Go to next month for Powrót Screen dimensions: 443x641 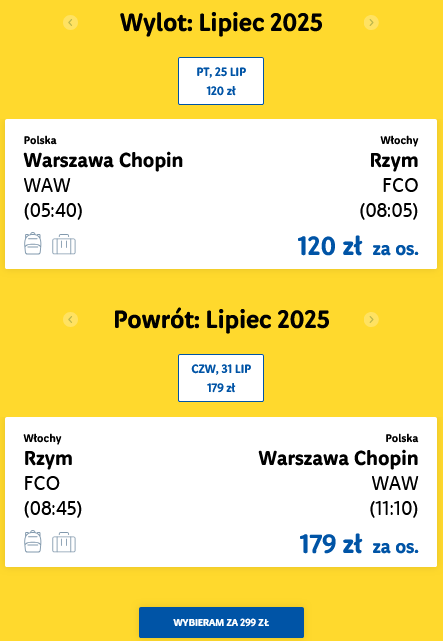371,319
